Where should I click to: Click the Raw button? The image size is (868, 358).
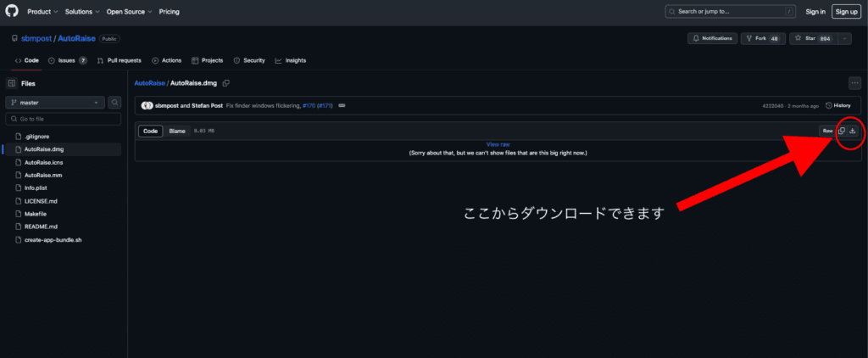827,131
